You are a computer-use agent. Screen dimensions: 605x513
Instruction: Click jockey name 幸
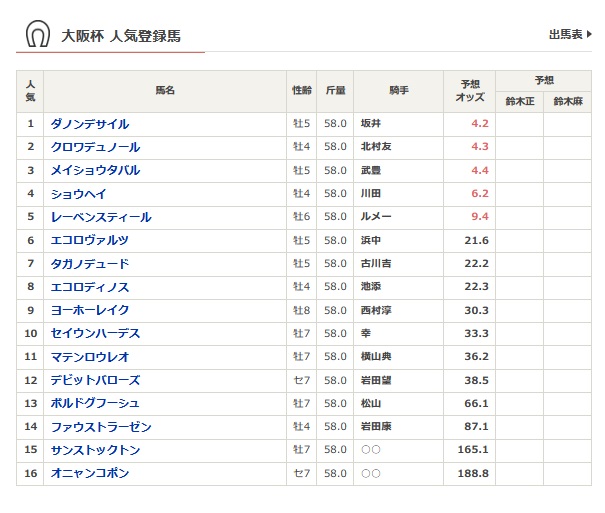pyautogui.click(x=366, y=333)
